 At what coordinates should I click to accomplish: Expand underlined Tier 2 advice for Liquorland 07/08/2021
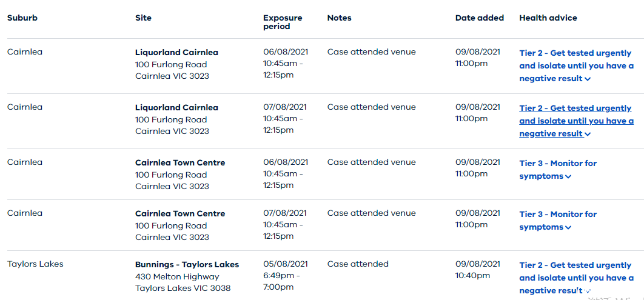[x=576, y=121]
